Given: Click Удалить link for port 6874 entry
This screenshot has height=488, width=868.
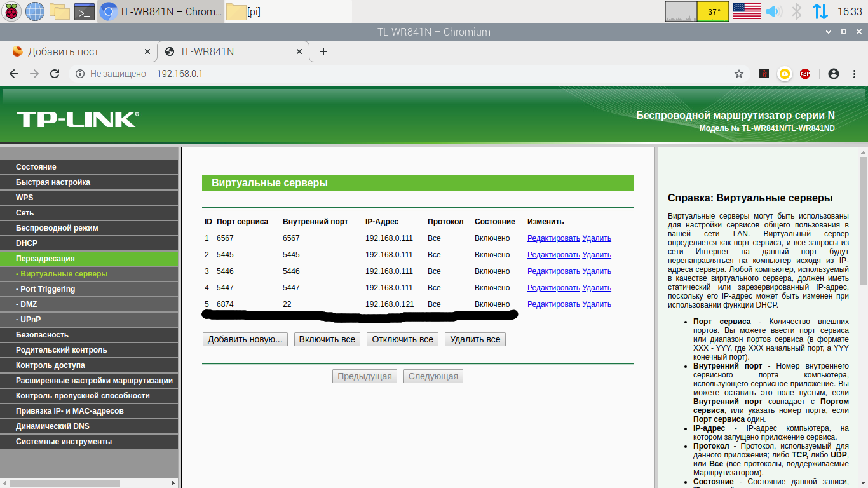Looking at the screenshot, I should (596, 304).
